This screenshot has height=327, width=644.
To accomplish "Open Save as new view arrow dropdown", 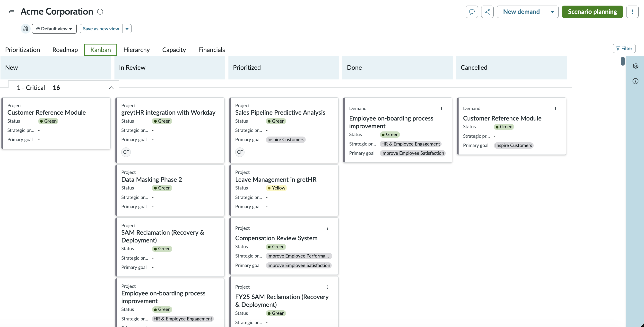I will point(127,29).
